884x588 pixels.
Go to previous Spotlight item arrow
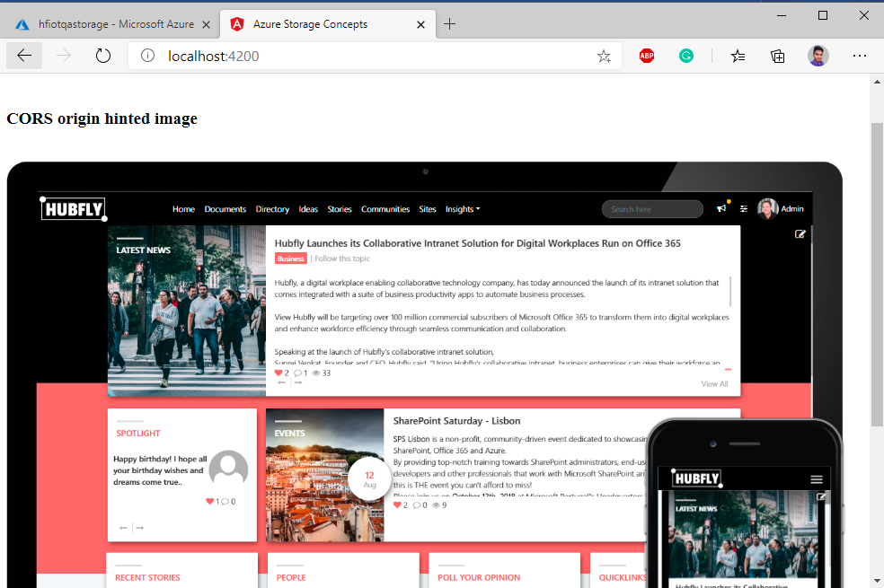[123, 528]
